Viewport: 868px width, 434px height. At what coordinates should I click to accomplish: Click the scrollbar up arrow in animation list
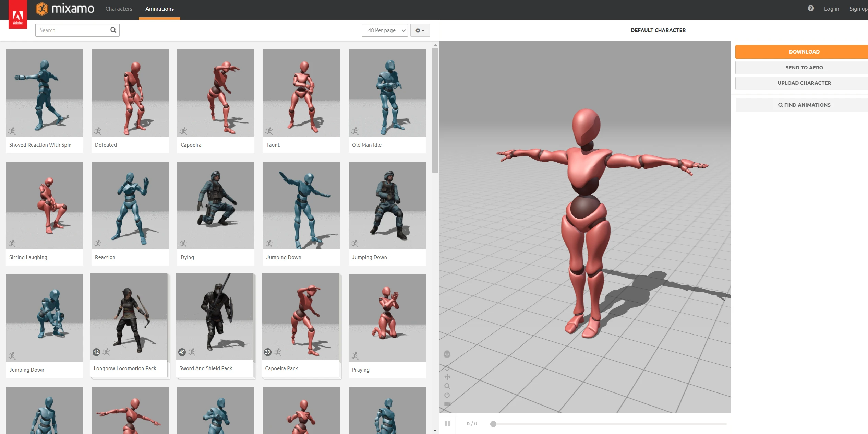click(435, 45)
